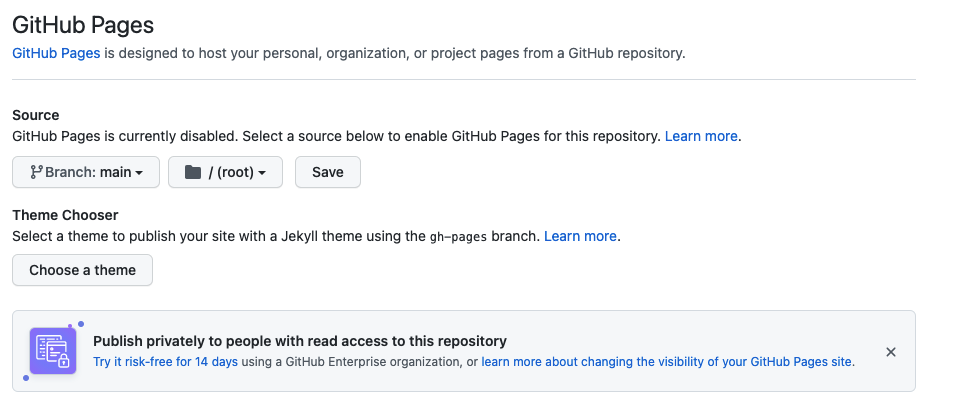961x412 pixels.
Task: Click the caret arrow after (root)
Action: pyautogui.click(x=262, y=173)
